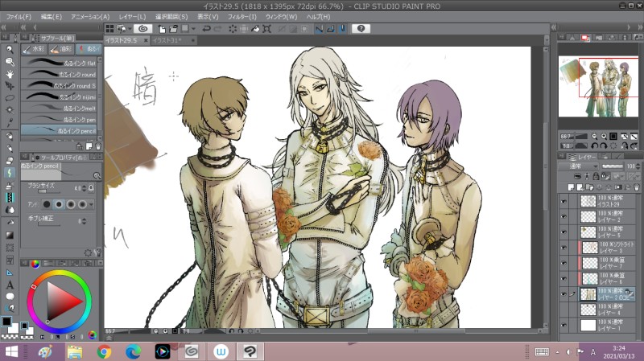This screenshot has width=644, height=361.
Task: Open the sub tool detail wrench icon
Action: point(97,252)
